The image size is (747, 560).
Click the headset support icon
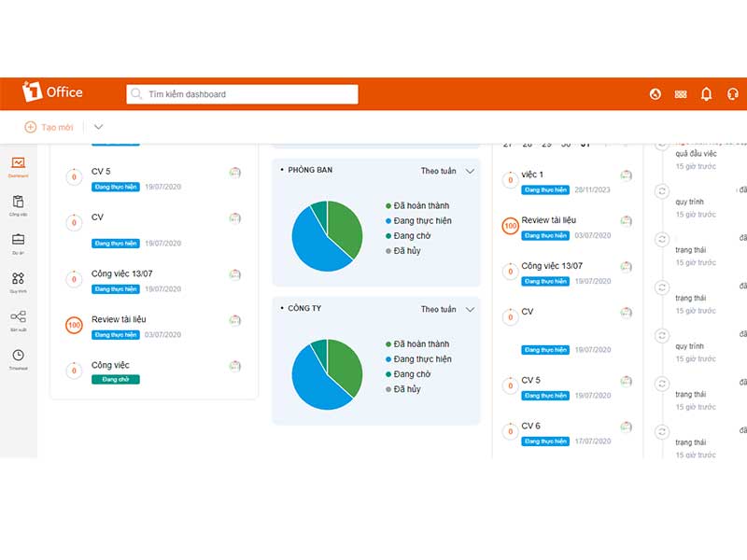pos(733,94)
